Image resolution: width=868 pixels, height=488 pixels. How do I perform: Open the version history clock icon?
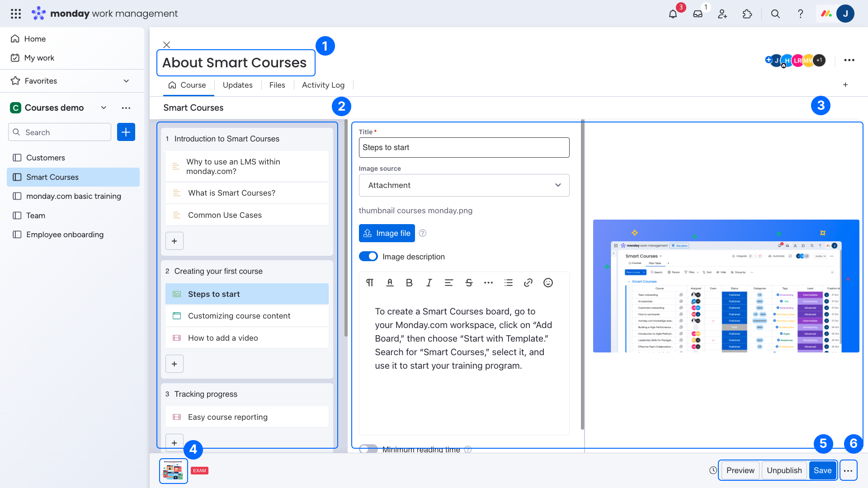(x=713, y=470)
